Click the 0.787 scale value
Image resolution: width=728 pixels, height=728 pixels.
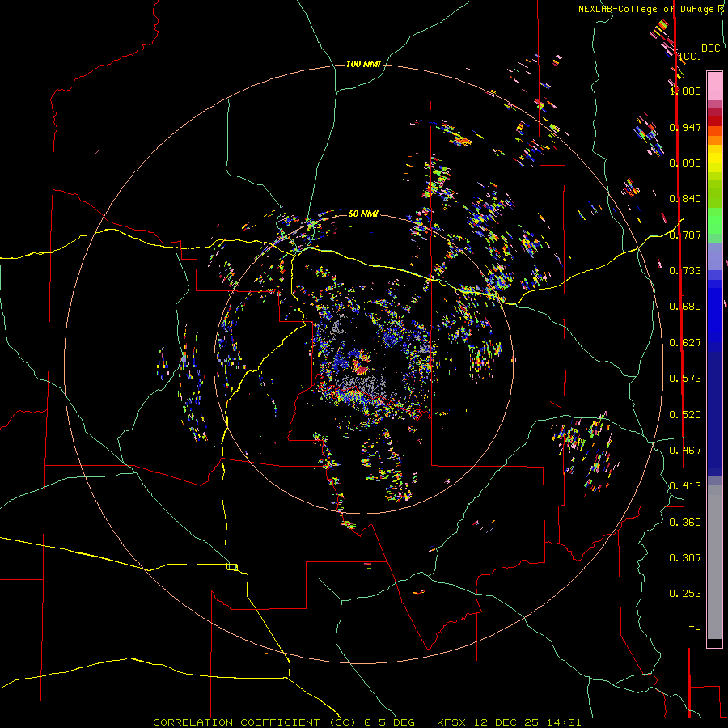pyautogui.click(x=686, y=235)
